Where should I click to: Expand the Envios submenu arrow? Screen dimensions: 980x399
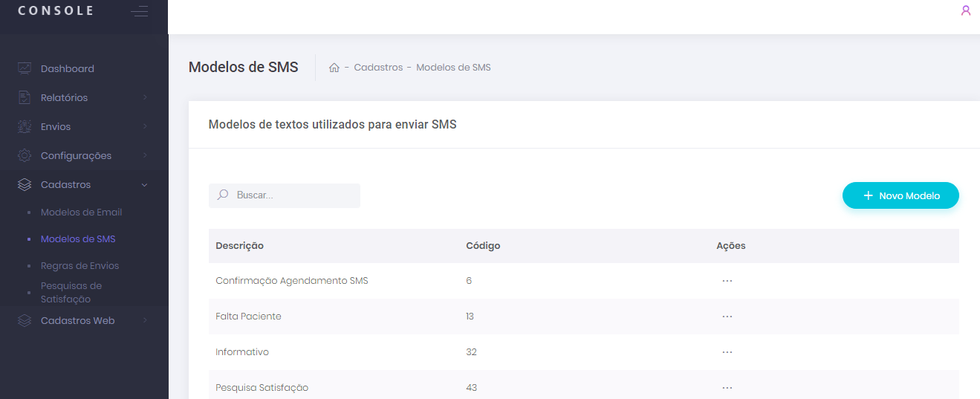145,126
